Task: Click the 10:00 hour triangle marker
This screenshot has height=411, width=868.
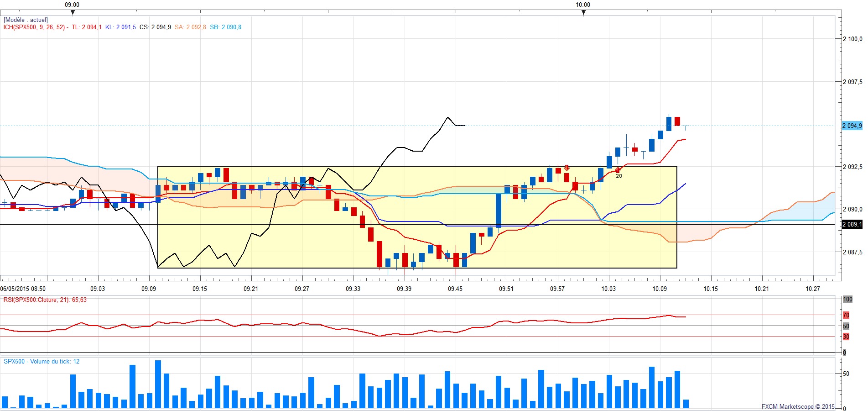Action: (x=583, y=12)
